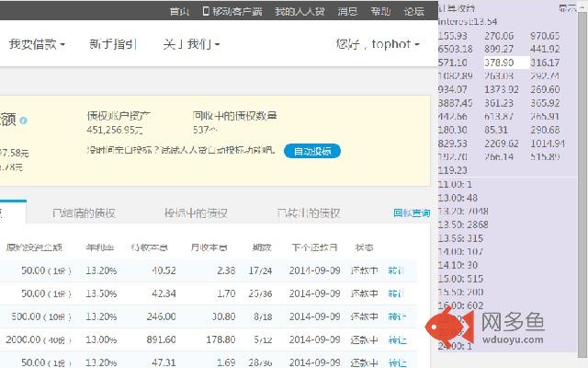This screenshot has height=368, width=588.
Task: Click the 119.23 value in side panel
Action: (x=453, y=170)
